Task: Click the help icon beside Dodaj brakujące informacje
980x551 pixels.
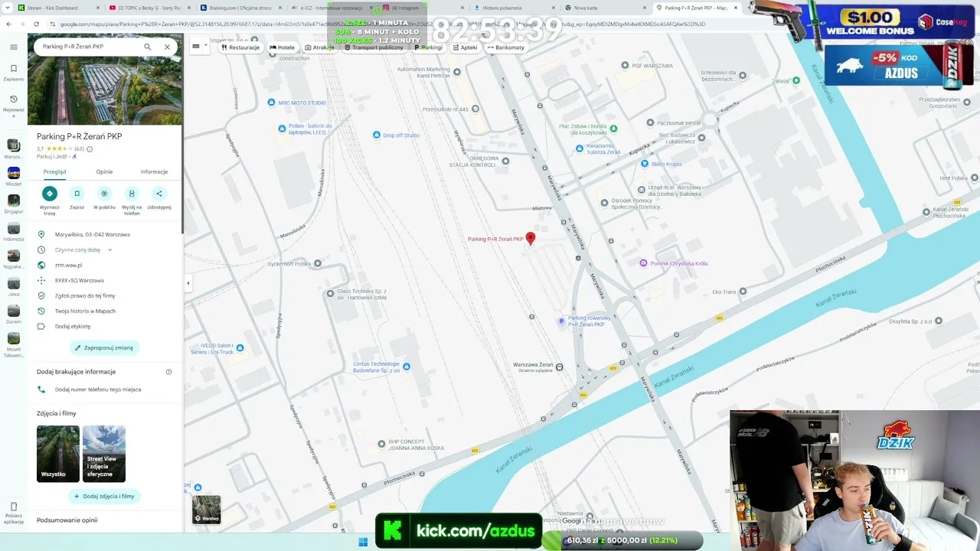Action: (168, 372)
